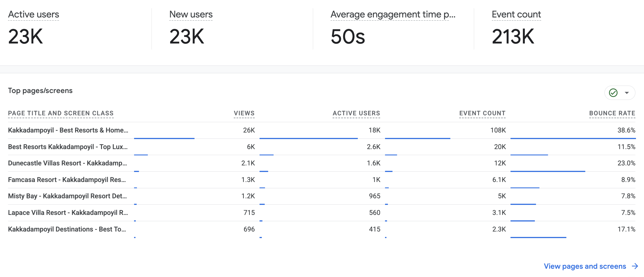This screenshot has width=644, height=277.
Task: Click the Active Users column header
Action: coord(356,113)
